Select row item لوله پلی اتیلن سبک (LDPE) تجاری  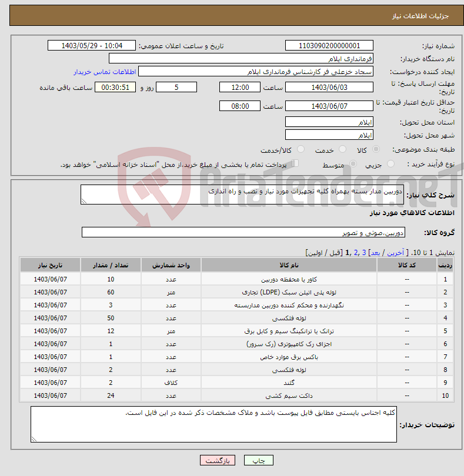(289, 292)
